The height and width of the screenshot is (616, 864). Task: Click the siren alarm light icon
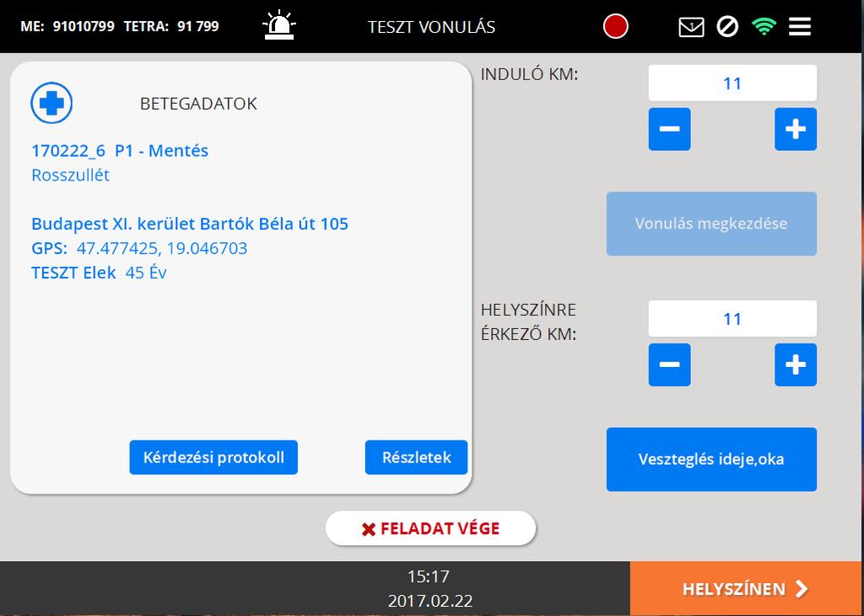pos(279,25)
